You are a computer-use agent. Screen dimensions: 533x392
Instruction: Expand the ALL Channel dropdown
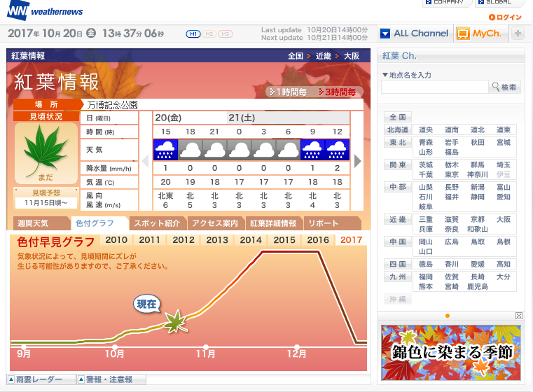[415, 34]
